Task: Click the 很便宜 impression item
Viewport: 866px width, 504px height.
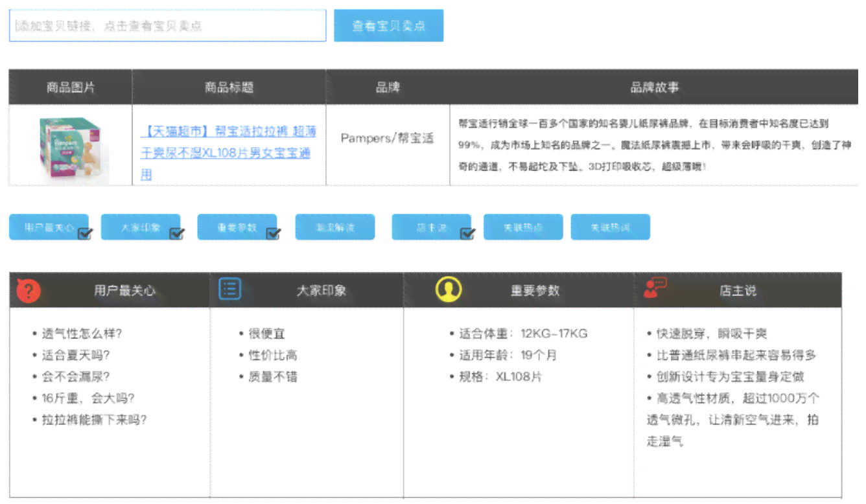Action: coord(266,334)
